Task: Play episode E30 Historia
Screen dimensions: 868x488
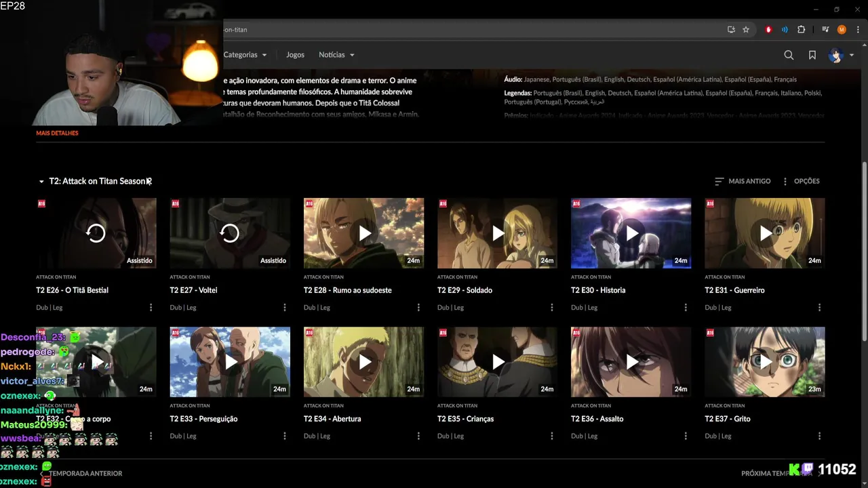Action: point(631,233)
